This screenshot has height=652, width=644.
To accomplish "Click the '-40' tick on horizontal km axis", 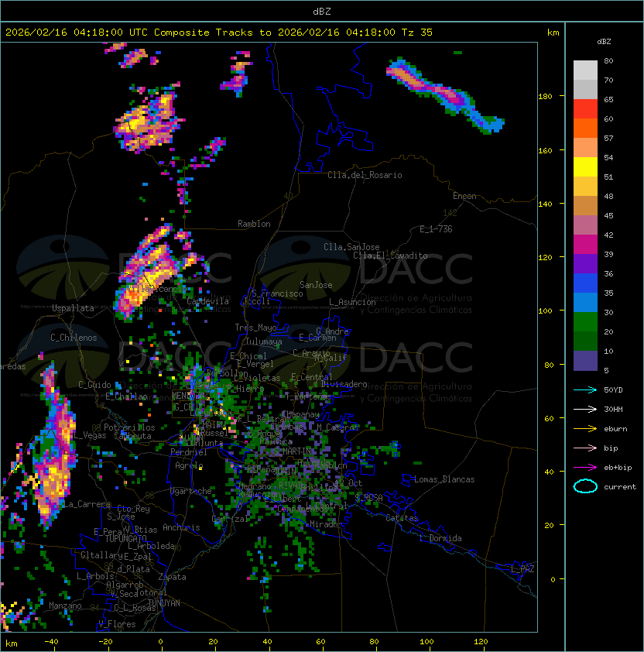I will 51,642.
